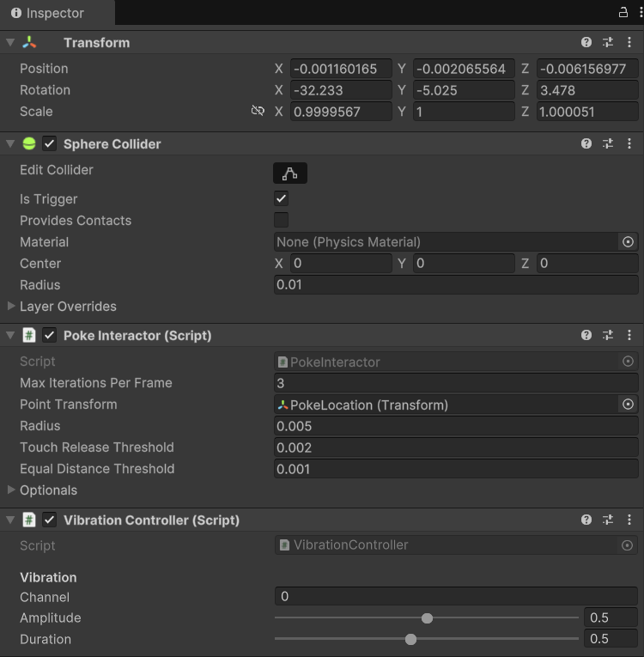Open Poke Interactor context menu

point(629,335)
